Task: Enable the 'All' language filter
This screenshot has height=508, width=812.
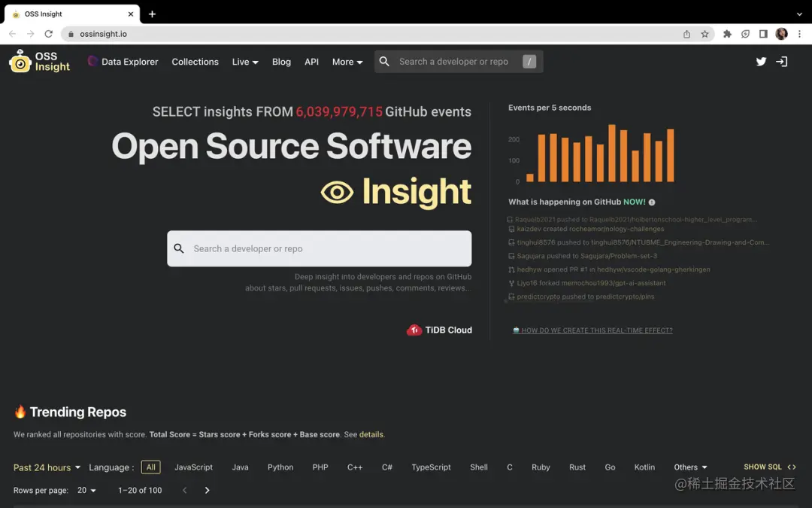Action: [x=150, y=467]
